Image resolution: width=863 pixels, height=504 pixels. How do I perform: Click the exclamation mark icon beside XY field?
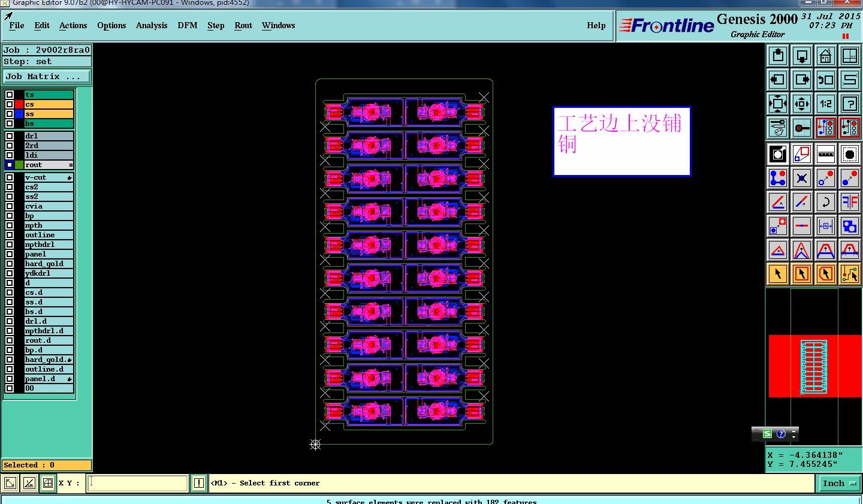(199, 483)
